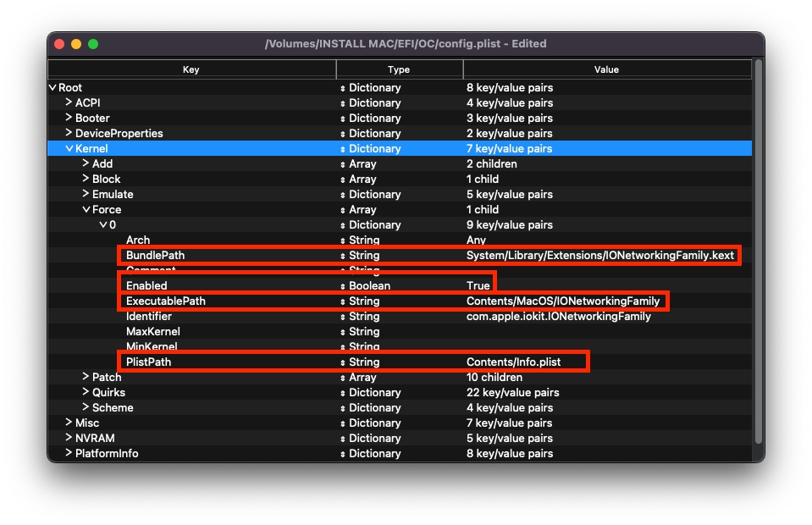Viewport: 812px width, 525px height.
Task: Select the Enabled value True
Action: (x=478, y=286)
